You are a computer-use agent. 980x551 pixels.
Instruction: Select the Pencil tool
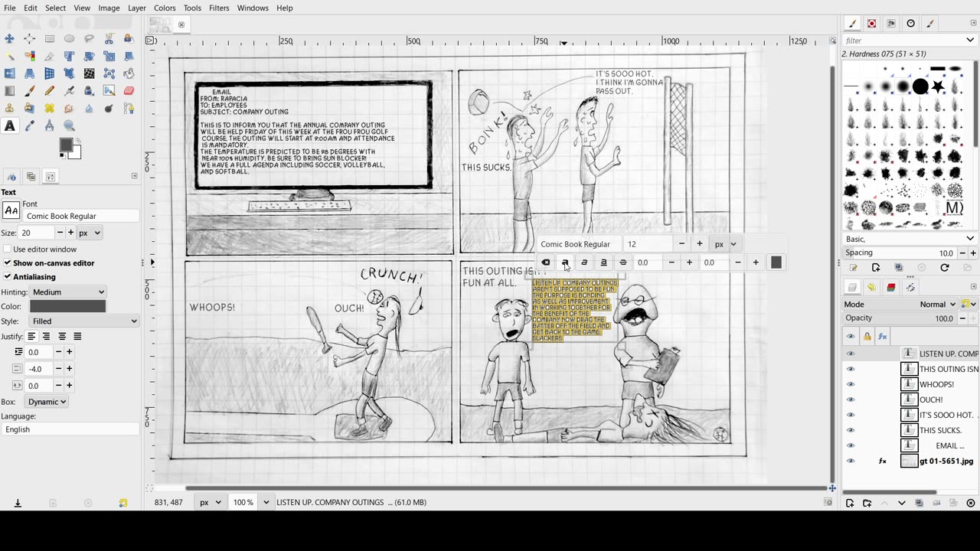point(50,91)
